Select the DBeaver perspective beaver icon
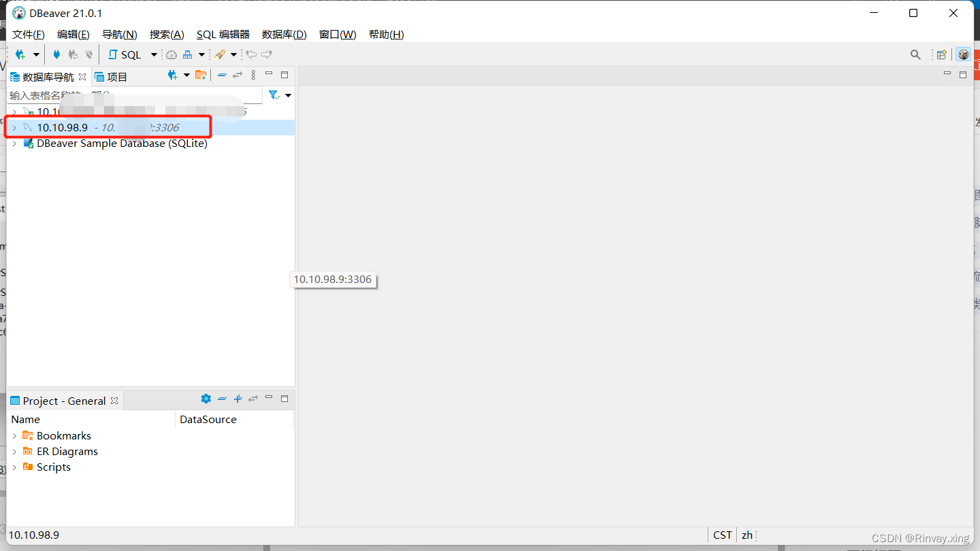980x551 pixels. (x=963, y=54)
